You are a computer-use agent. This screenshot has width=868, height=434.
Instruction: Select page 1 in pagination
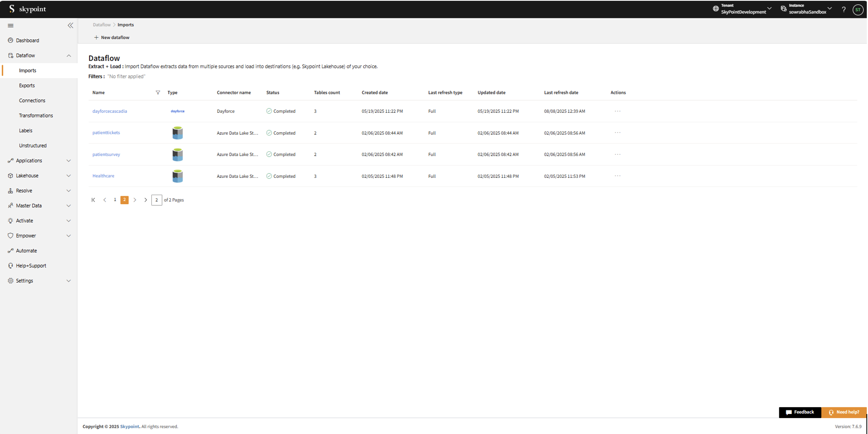click(x=115, y=199)
